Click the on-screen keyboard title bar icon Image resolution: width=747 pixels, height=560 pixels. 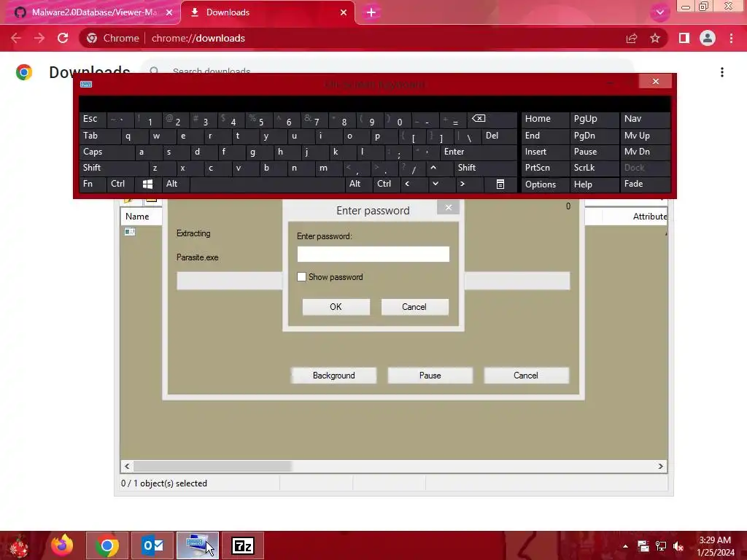pos(86,85)
